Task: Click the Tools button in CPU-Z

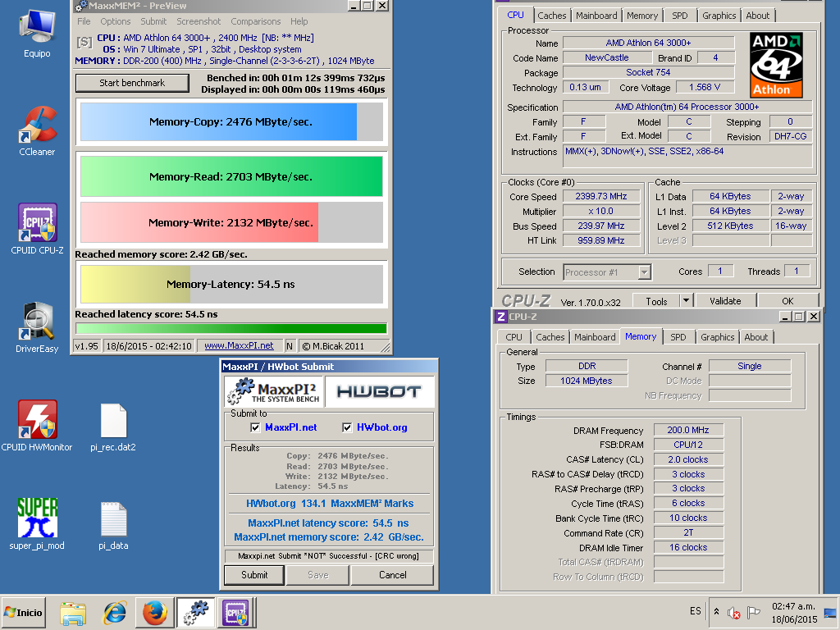Action: tap(656, 301)
